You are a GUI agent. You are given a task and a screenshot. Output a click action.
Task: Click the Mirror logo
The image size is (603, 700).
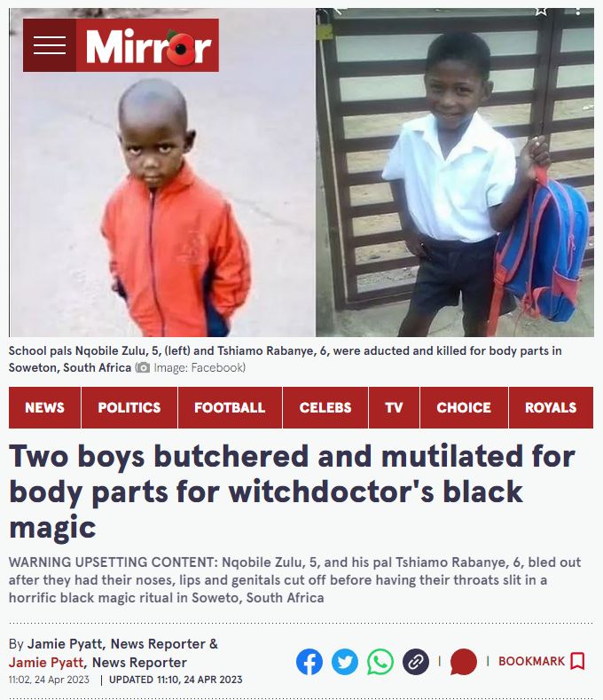147,45
